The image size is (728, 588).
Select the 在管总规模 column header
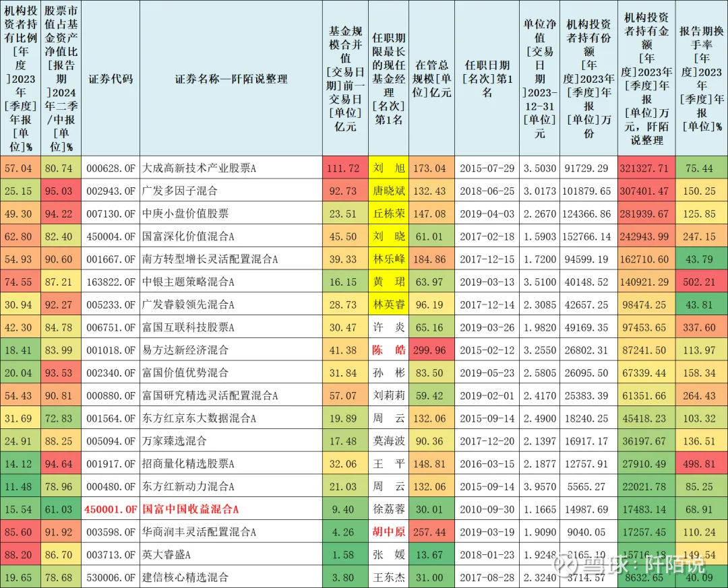(x=432, y=79)
